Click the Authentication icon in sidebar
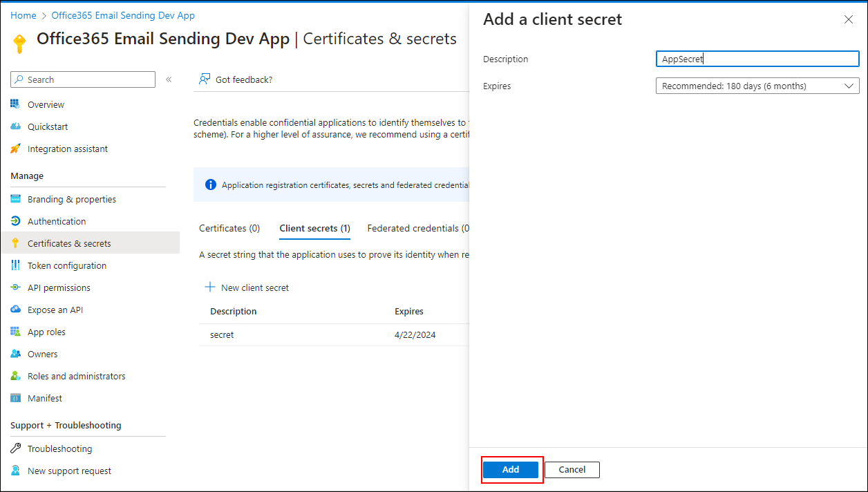Screen dimensions: 868x492 (15, 221)
